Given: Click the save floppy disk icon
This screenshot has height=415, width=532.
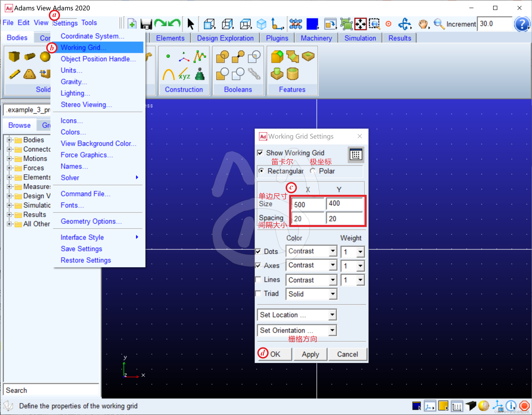Looking at the screenshot, I should click(146, 24).
